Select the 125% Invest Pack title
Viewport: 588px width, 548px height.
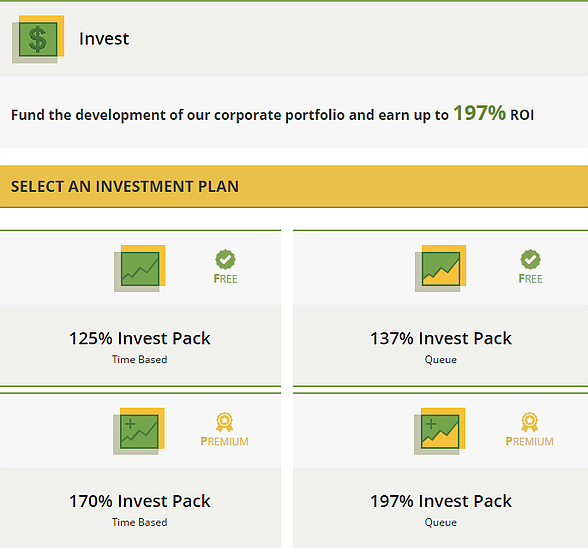(x=140, y=338)
